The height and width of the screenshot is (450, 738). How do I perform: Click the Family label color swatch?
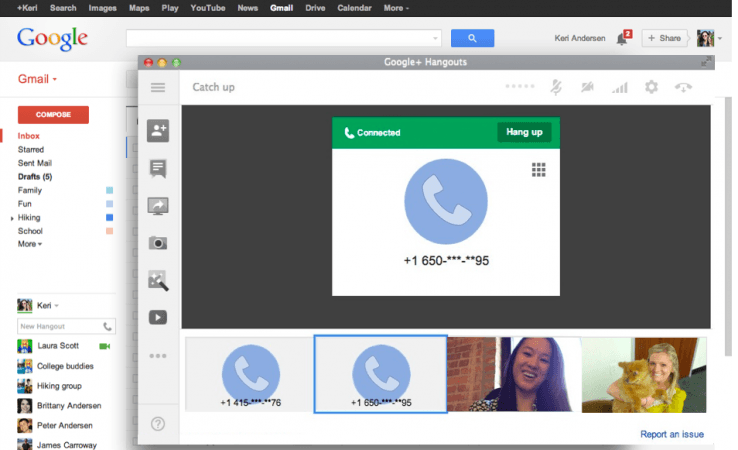pos(109,191)
